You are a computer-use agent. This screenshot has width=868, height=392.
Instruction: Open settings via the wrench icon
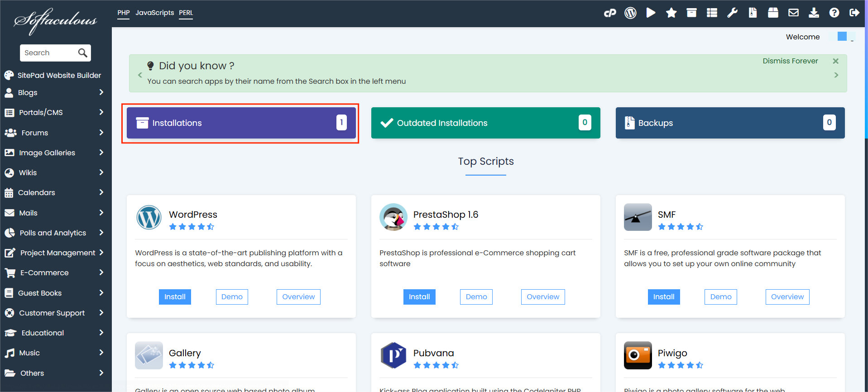coord(732,13)
